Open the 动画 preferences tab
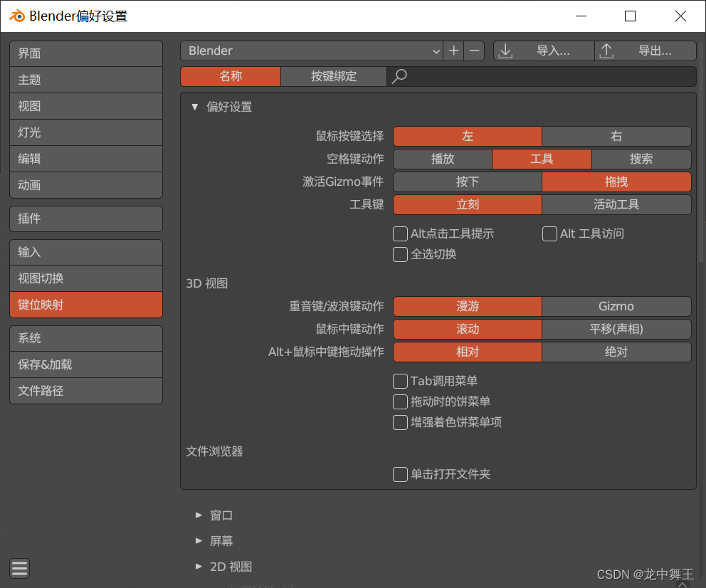Screen dimensions: 706x588 [x=86, y=185]
